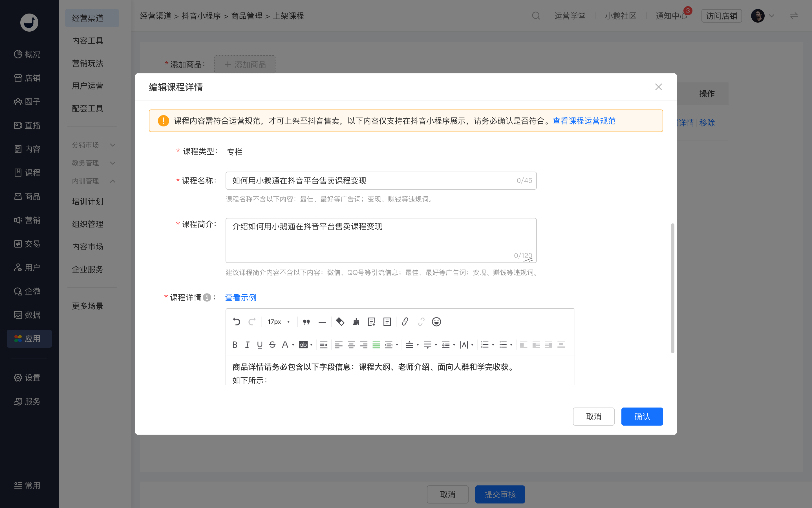Click the 课程名称 input field
This screenshot has width=812, height=508.
[x=381, y=181]
